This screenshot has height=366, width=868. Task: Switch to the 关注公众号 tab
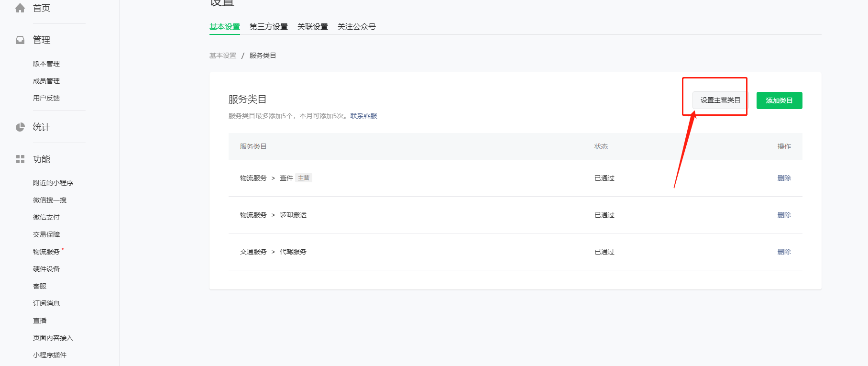point(357,27)
